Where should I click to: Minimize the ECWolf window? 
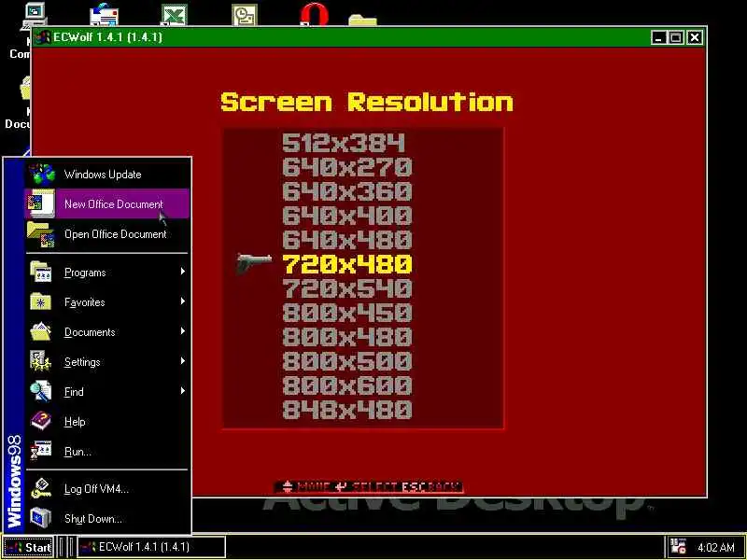658,37
